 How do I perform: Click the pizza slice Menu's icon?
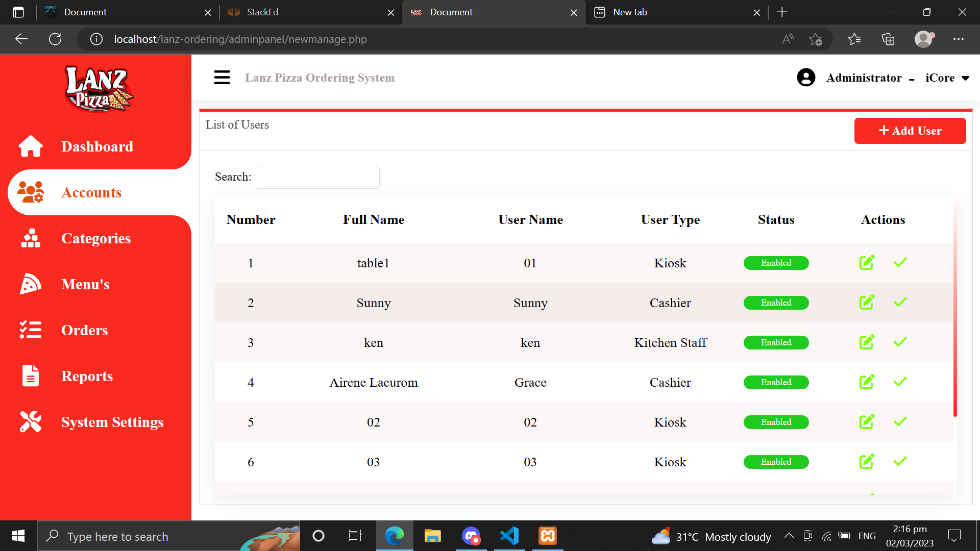(x=31, y=284)
